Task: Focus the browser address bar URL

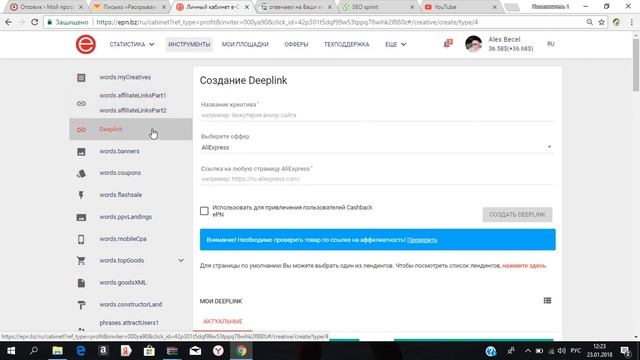Action: pos(287,22)
